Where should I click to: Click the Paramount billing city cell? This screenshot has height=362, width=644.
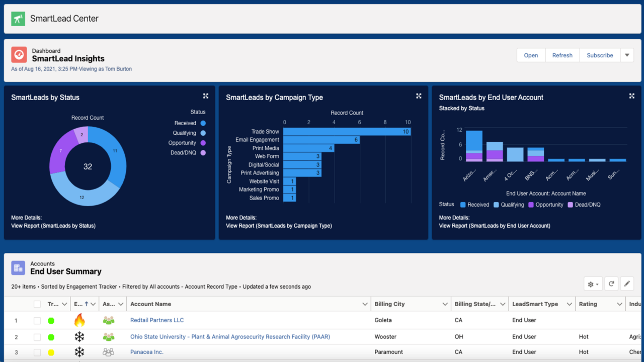pyautogui.click(x=388, y=352)
